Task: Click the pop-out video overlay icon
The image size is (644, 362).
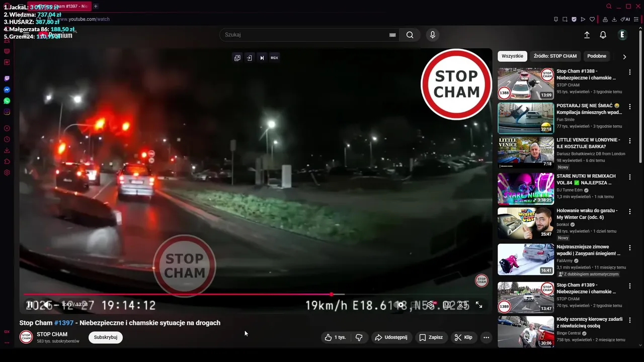Action: click(x=237, y=58)
